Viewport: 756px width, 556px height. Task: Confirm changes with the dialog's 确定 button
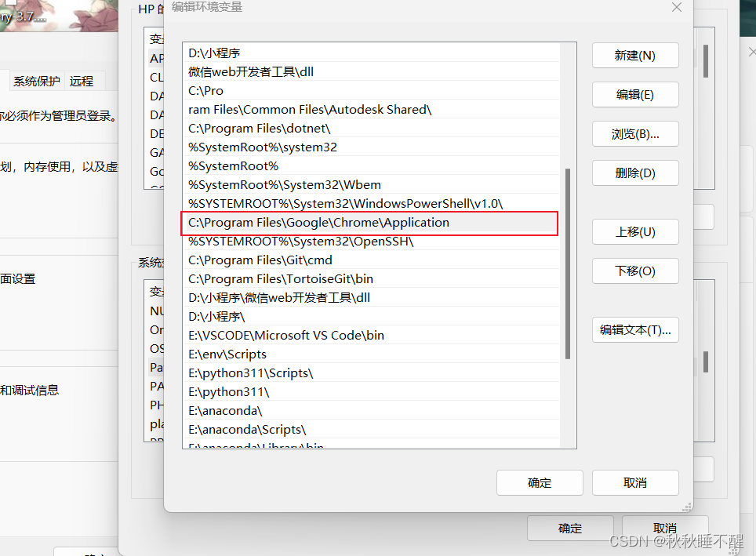click(x=540, y=482)
